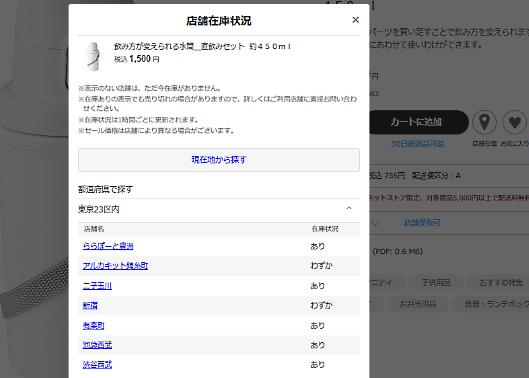This screenshot has width=529, height=378.
Task: Click the water bottle product thumbnail in dialog
Action: tap(93, 56)
